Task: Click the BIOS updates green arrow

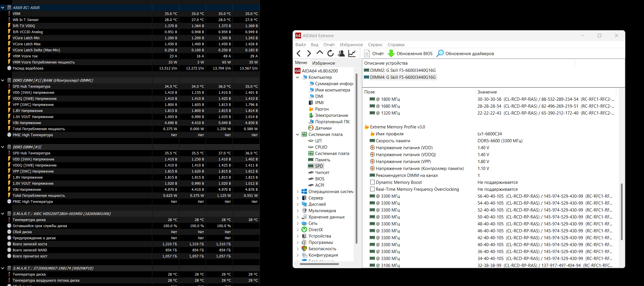Action: (391, 53)
